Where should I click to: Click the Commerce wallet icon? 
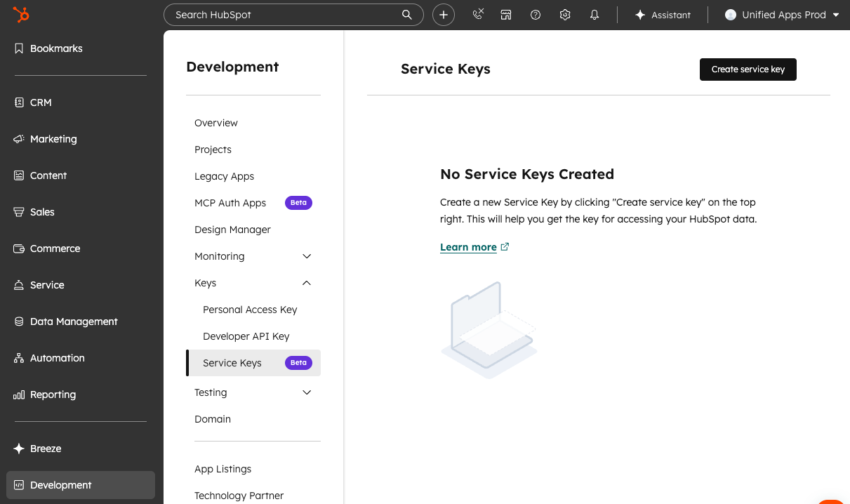19,248
